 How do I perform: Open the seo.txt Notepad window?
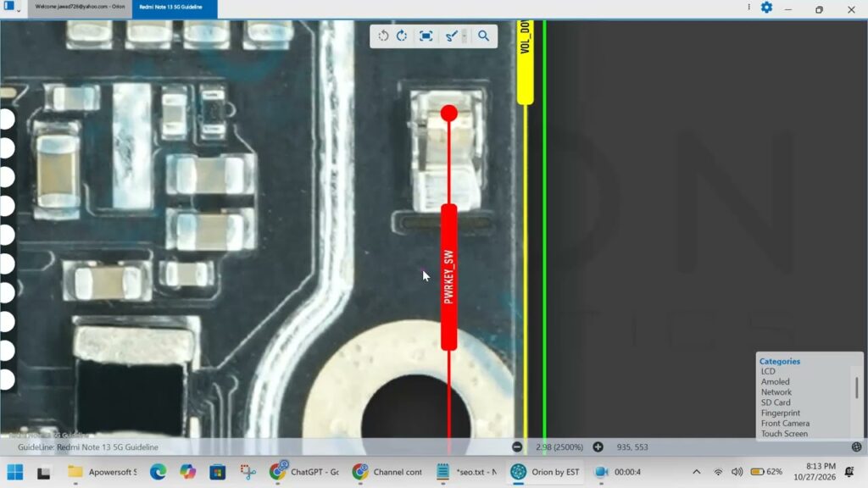tap(466, 472)
